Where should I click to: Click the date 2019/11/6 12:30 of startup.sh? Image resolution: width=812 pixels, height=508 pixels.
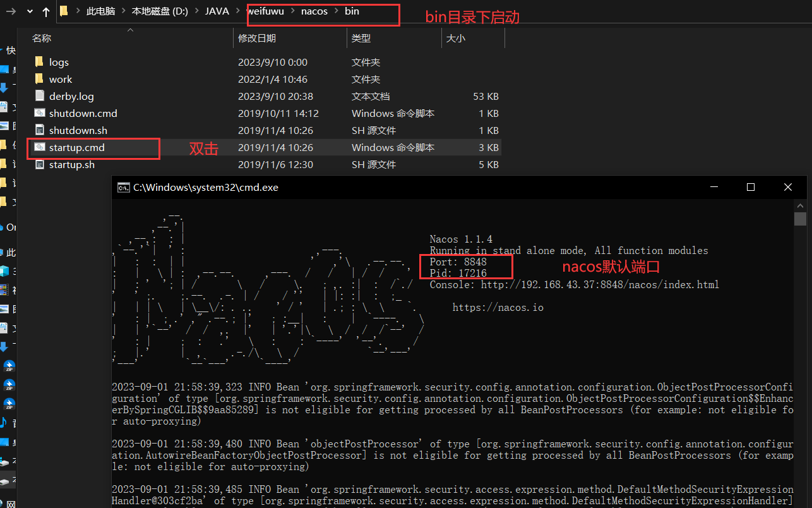(x=275, y=164)
